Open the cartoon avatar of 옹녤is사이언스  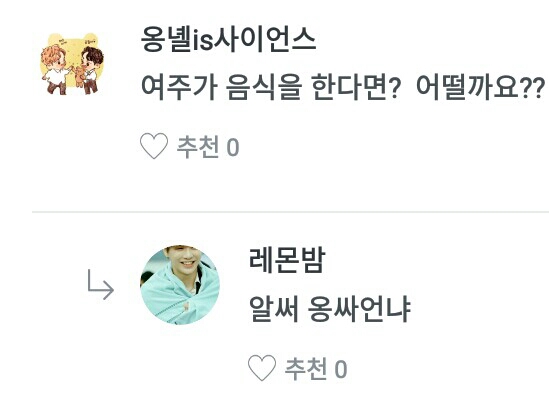point(72,64)
